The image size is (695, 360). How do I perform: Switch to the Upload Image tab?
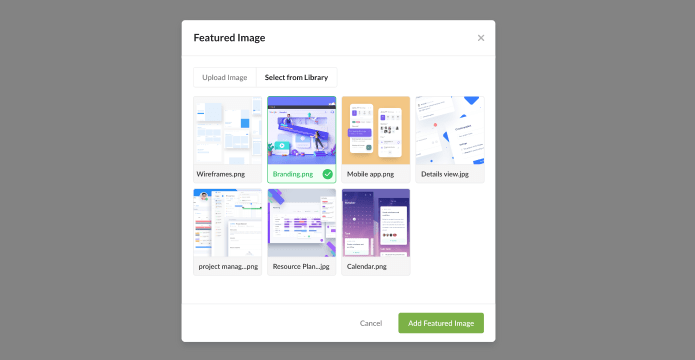pyautogui.click(x=225, y=78)
